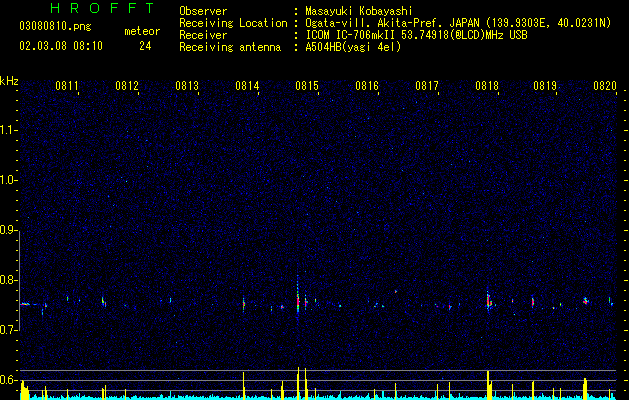Select the meteor count value 24

145,46
